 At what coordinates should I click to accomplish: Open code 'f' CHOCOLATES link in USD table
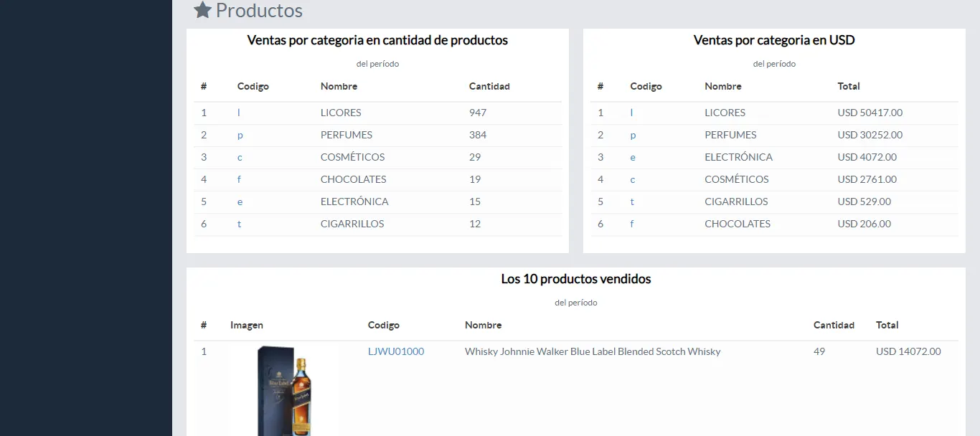click(x=632, y=224)
